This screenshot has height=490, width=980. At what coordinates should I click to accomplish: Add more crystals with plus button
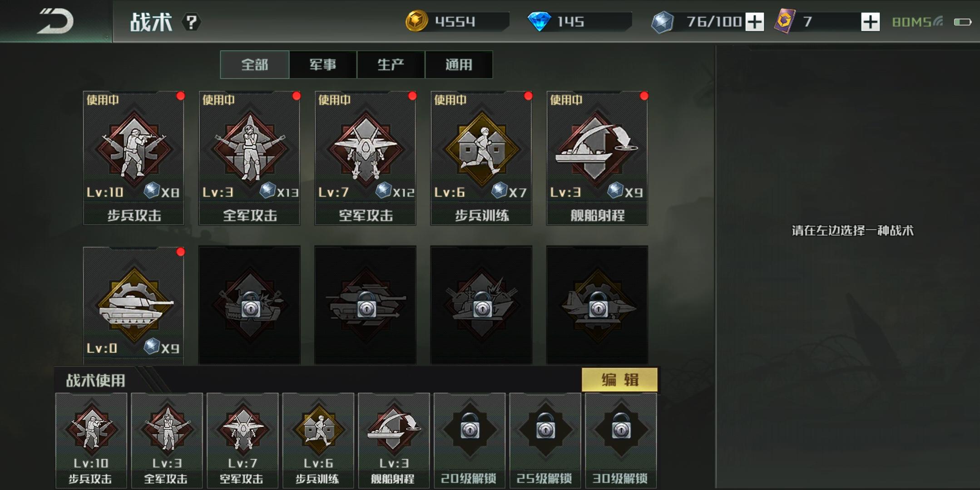point(754,22)
